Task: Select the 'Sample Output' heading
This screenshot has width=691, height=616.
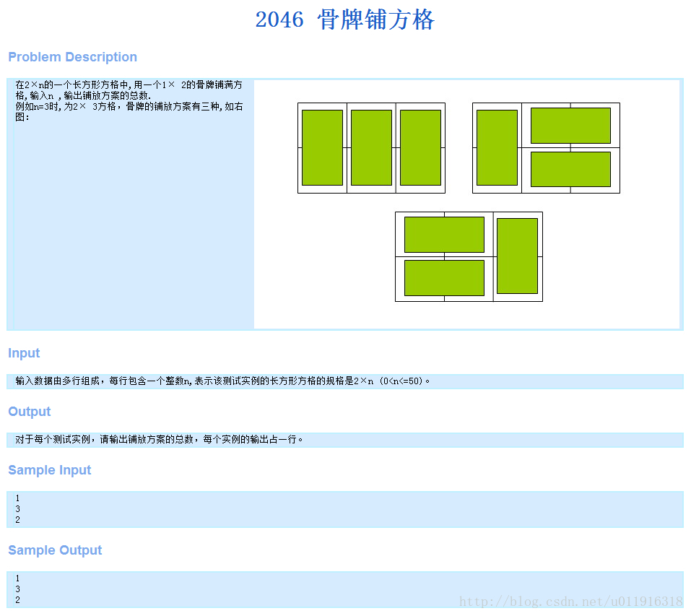Action: 55,550
